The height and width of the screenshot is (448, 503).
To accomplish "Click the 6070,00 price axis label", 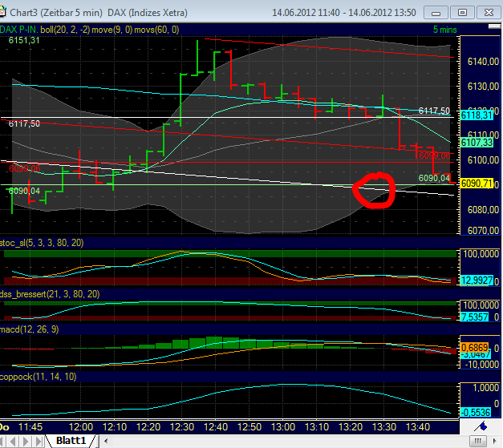I will point(483,230).
